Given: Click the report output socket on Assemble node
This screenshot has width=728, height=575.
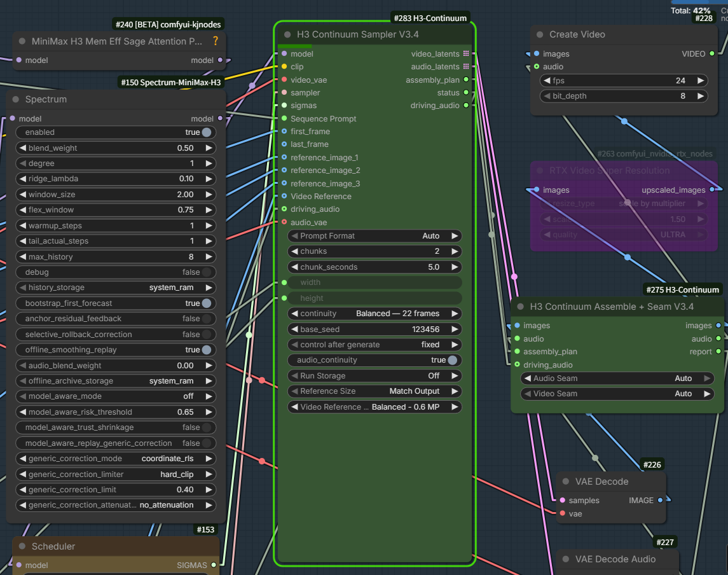Looking at the screenshot, I should point(718,352).
